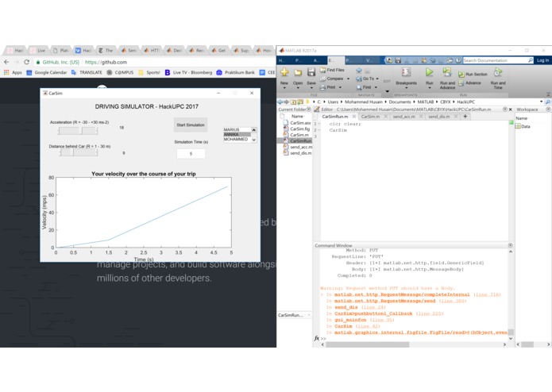Open Command Window actions circle arrow
Image resolution: width=552 pixels, height=392 pixels.
(x=511, y=245)
